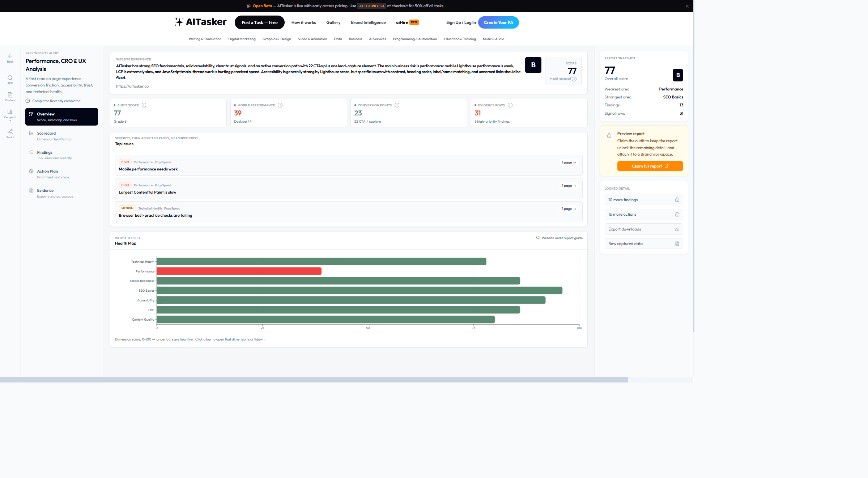This screenshot has width=868, height=478.
Task: Open Browser best-practice checks are failing issue
Action: point(349,212)
